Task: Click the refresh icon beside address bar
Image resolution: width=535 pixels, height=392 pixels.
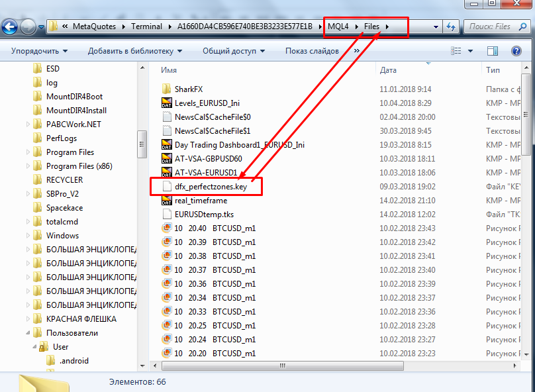Action: pyautogui.click(x=451, y=26)
